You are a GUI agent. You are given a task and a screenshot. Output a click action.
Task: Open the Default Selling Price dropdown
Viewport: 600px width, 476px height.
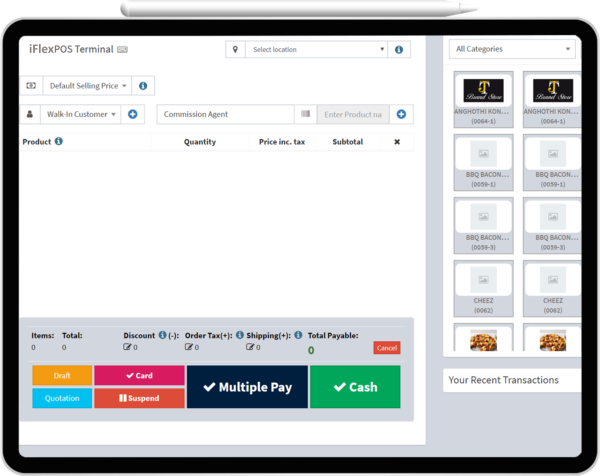pos(88,86)
